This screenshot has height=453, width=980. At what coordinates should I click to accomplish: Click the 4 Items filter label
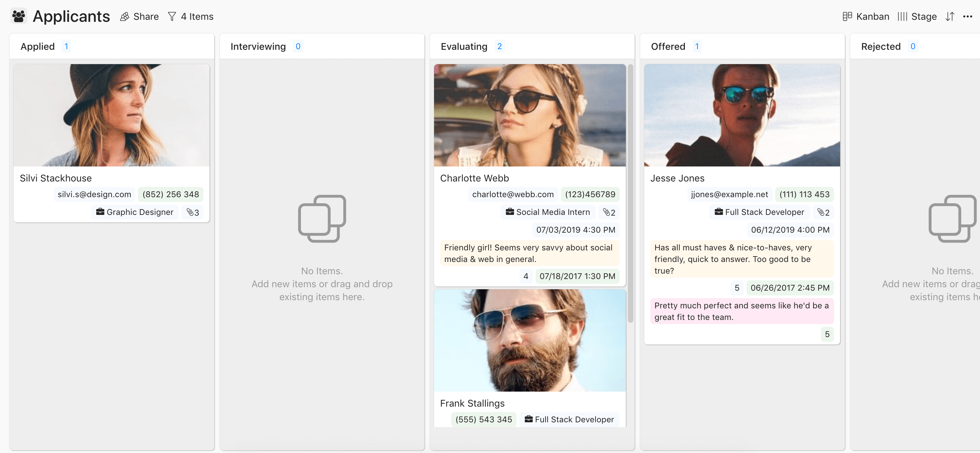(x=197, y=16)
